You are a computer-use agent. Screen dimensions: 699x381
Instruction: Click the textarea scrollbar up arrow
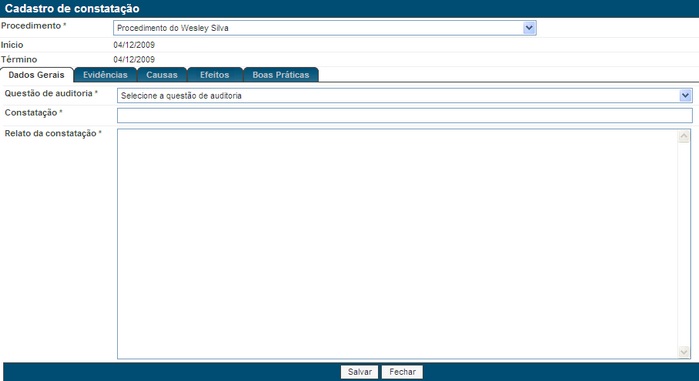coord(684,136)
